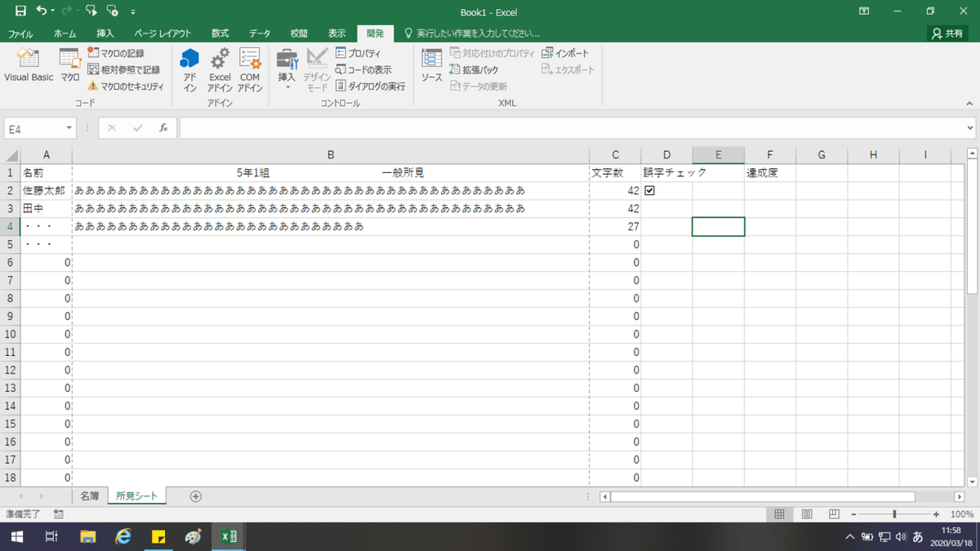Open COM アドイン dialog
Image resolution: width=980 pixels, height=551 pixels.
[250, 70]
